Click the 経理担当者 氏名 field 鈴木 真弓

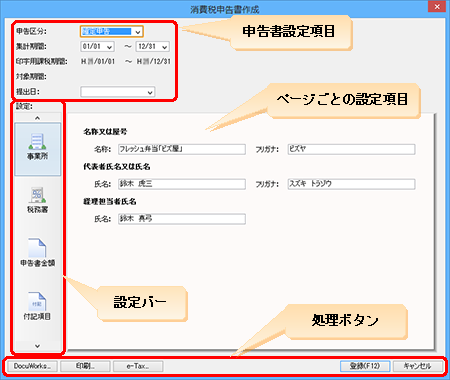pyautogui.click(x=182, y=219)
